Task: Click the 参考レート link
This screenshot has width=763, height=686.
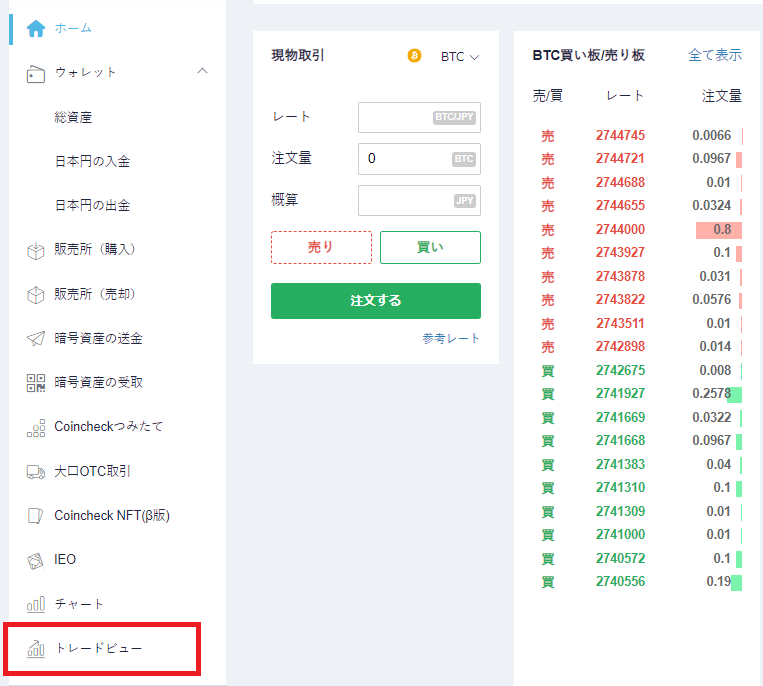Action: pos(451,338)
